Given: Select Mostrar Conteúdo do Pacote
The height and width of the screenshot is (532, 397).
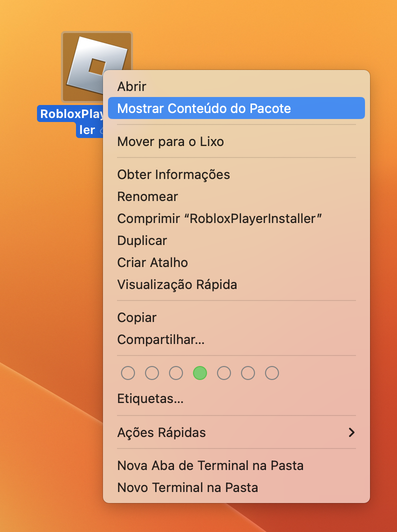Looking at the screenshot, I should pyautogui.click(x=236, y=108).
